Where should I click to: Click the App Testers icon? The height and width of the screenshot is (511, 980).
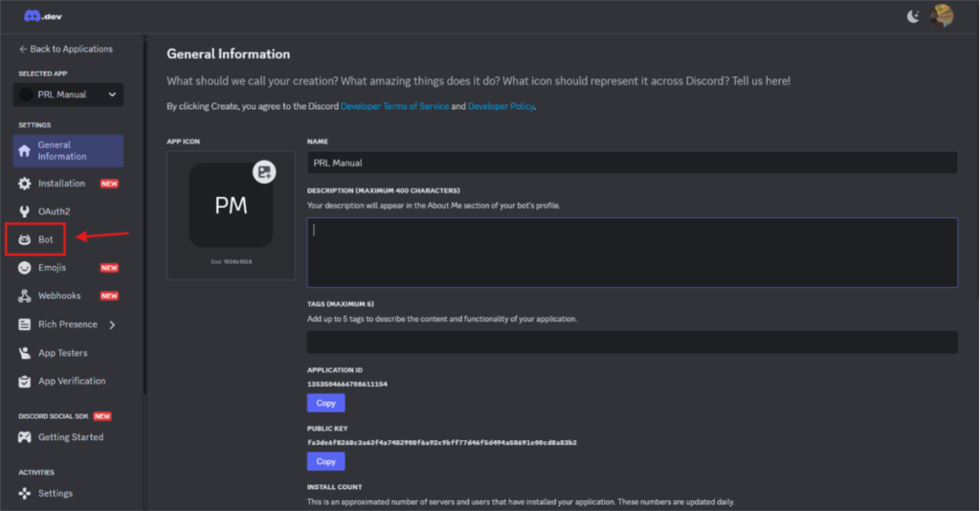pos(24,353)
